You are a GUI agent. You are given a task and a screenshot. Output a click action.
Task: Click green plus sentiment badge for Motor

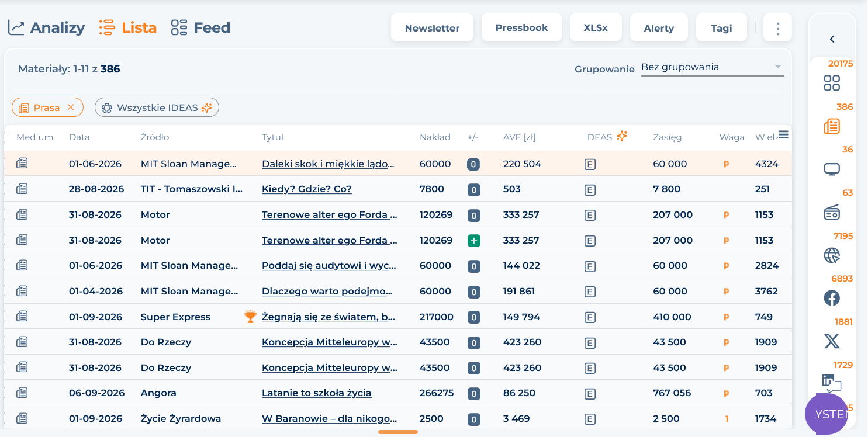(x=474, y=241)
